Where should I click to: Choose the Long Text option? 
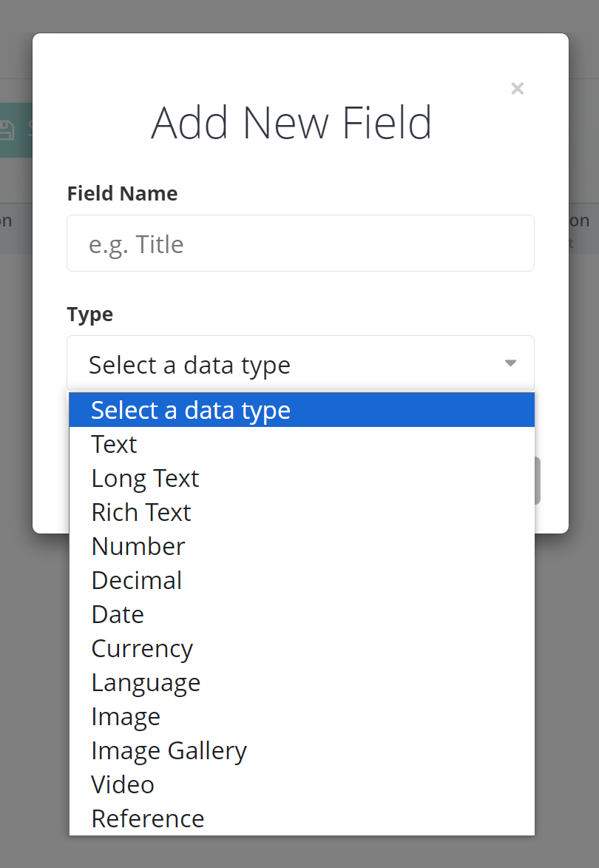[145, 478]
